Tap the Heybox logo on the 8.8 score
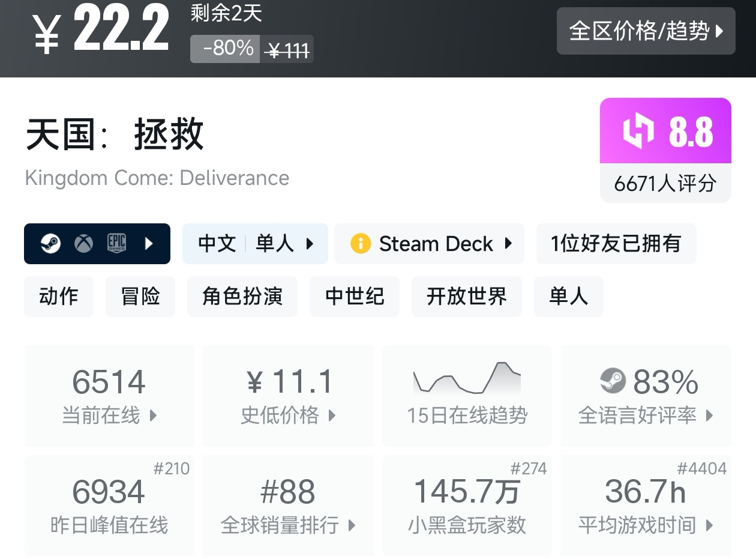Image resolution: width=756 pixels, height=559 pixels. pos(638,131)
